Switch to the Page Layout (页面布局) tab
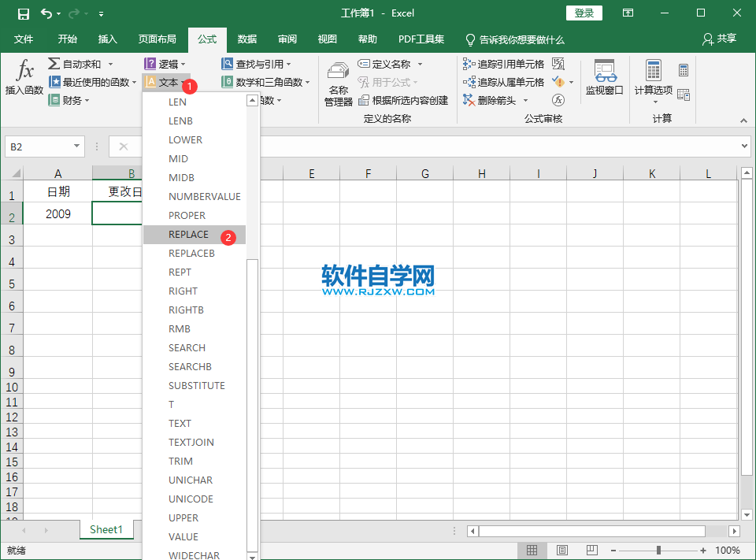This screenshot has width=756, height=560. (157, 39)
